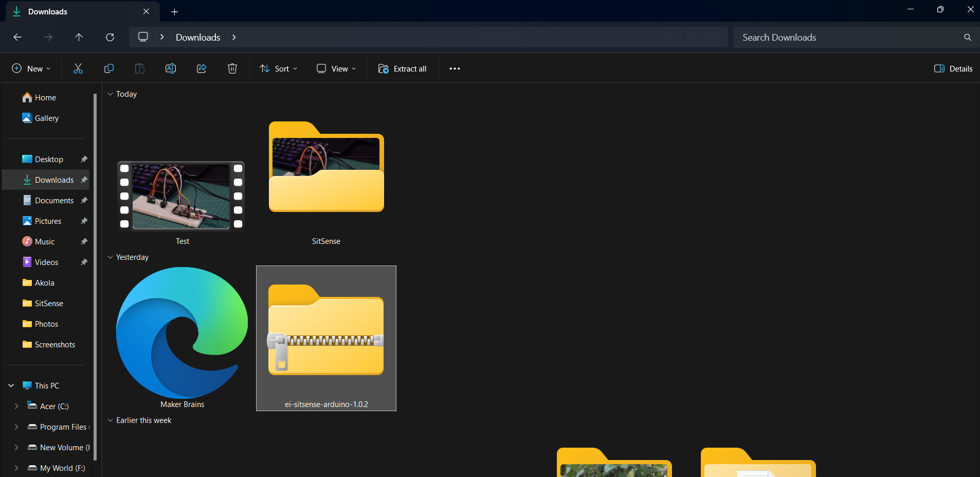The width and height of the screenshot is (980, 477).
Task: Refresh the Downloads folder view
Action: click(110, 37)
